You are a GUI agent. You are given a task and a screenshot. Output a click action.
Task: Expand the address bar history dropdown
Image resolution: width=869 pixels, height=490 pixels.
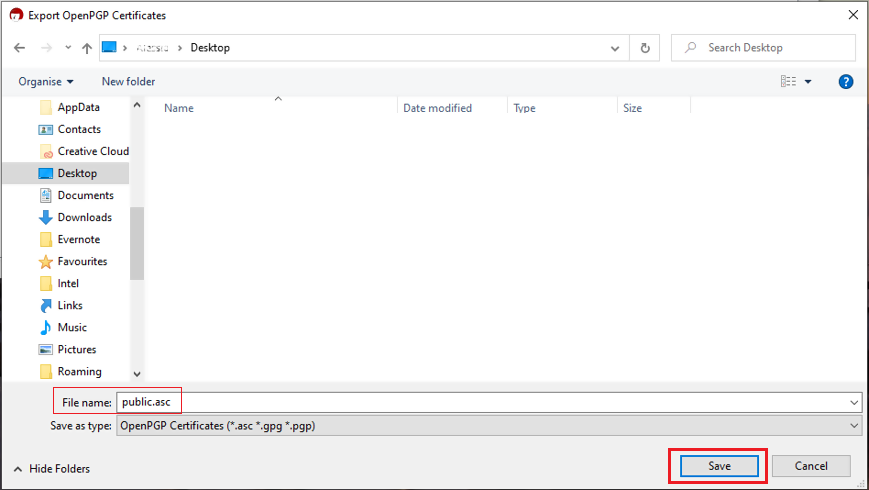click(615, 48)
